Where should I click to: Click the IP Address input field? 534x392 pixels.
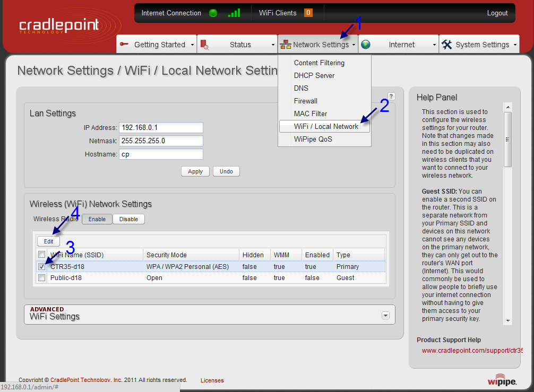[161, 128]
